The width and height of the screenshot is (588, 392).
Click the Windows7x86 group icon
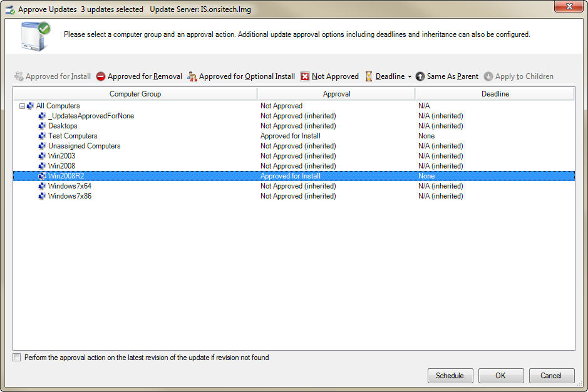pos(42,196)
